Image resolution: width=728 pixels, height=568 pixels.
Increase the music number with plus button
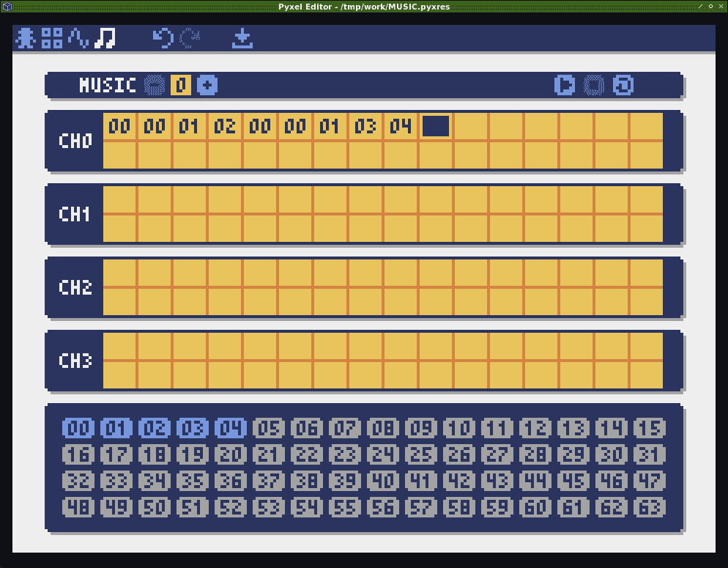pyautogui.click(x=207, y=85)
